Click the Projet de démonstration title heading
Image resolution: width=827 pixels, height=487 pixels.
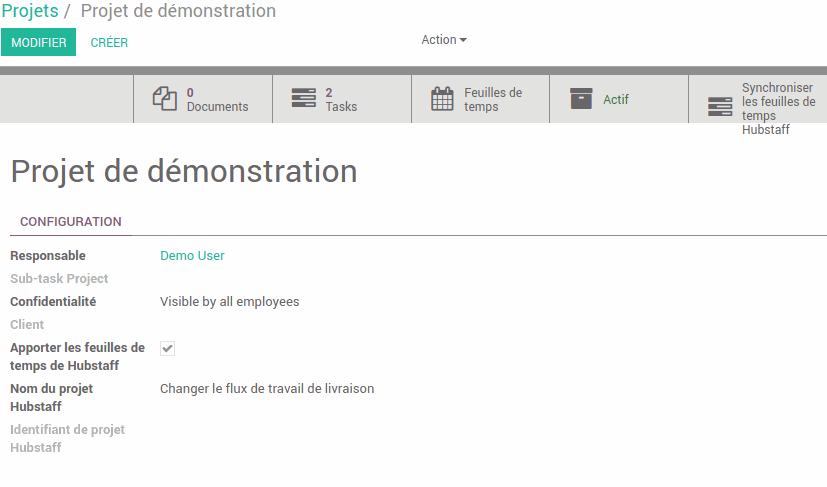click(x=184, y=171)
